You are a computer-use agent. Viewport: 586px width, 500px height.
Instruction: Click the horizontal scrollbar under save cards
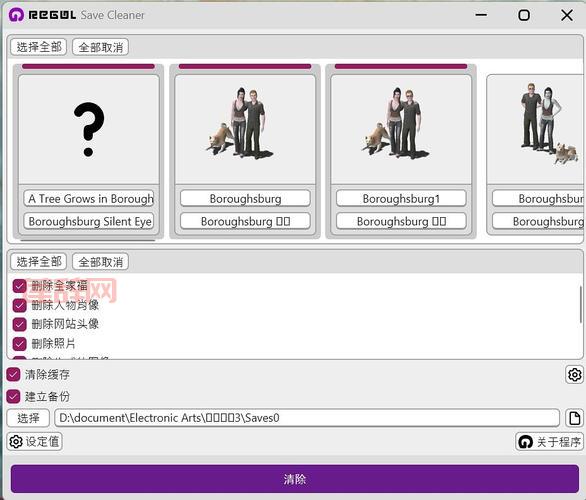coord(88,240)
